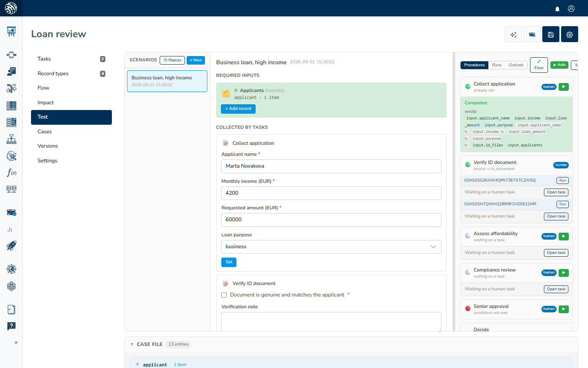The image size is (588, 368).
Task: Open the process connector icon in the sidebar
Action: click(11, 55)
